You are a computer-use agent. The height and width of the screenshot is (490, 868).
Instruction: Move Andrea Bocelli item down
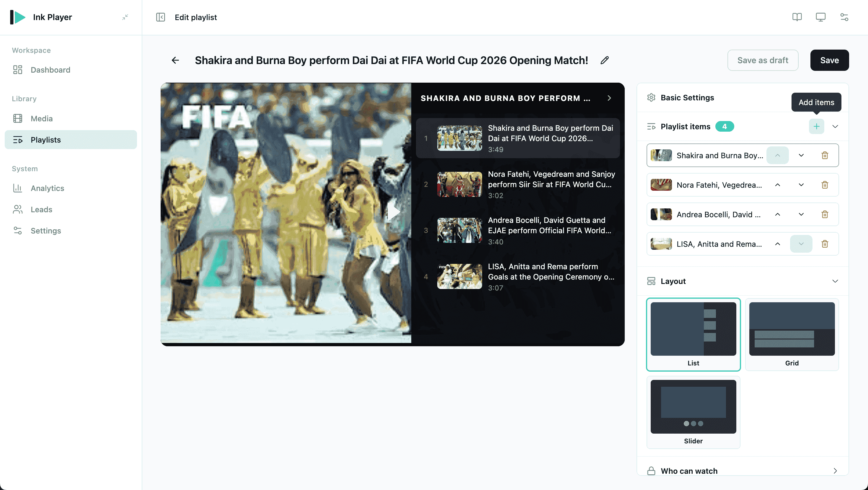[801, 214]
